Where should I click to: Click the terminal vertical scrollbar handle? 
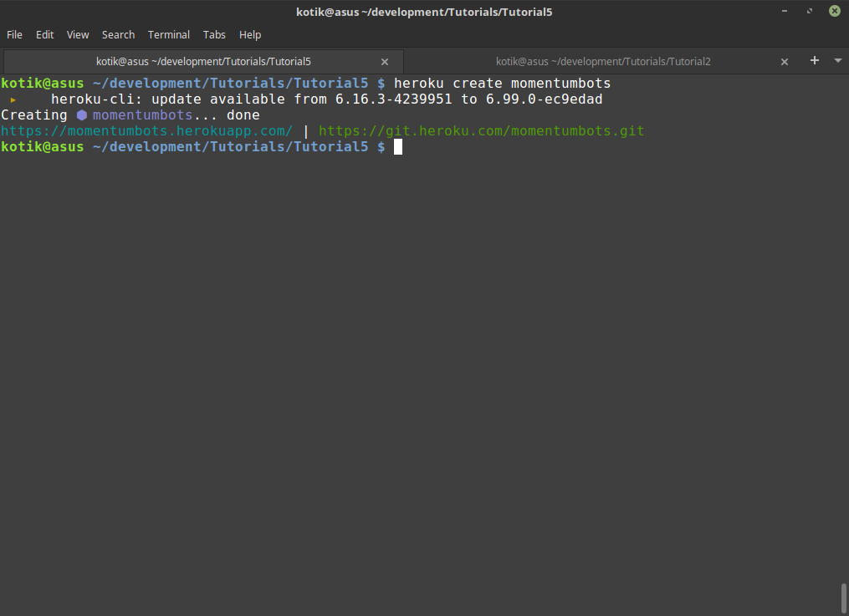click(844, 598)
